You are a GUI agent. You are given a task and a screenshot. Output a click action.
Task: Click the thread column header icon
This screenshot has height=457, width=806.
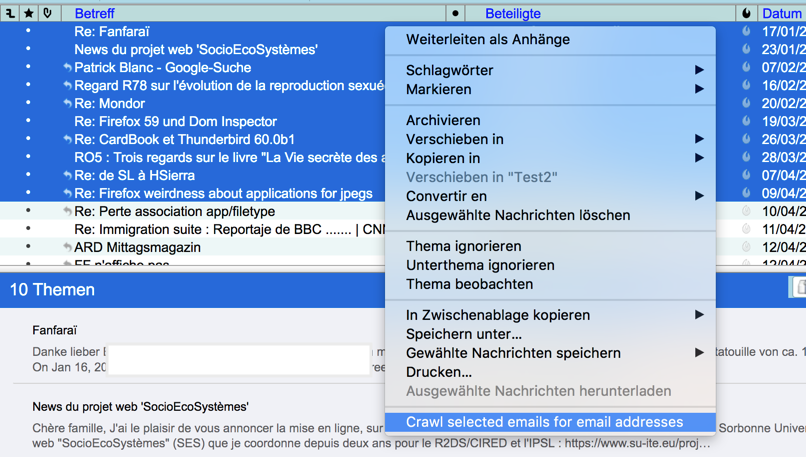[x=11, y=13]
